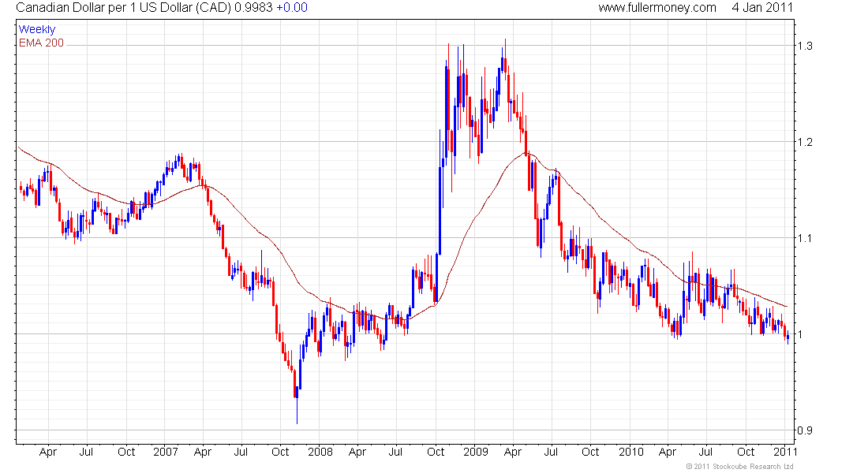Click the 4 Jan 2011 chart date
Image resolution: width=868 pixels, height=473 pixels.
coord(762,8)
